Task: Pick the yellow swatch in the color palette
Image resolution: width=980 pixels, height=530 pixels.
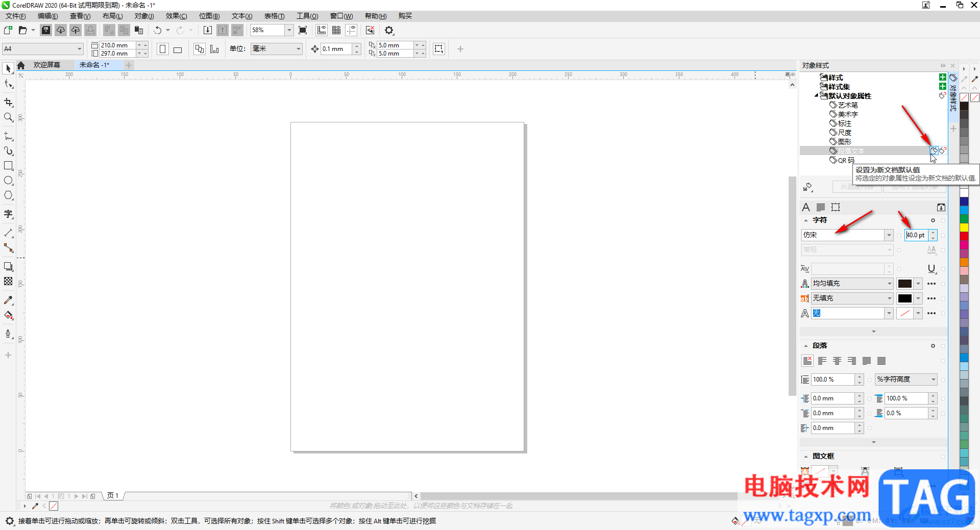Action: [964, 227]
